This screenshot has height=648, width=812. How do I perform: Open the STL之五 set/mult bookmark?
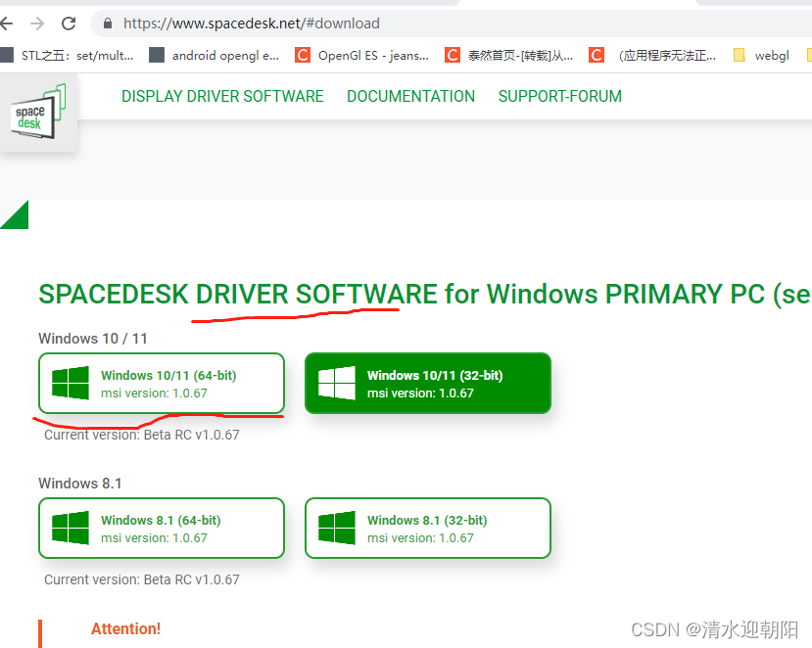point(68,56)
